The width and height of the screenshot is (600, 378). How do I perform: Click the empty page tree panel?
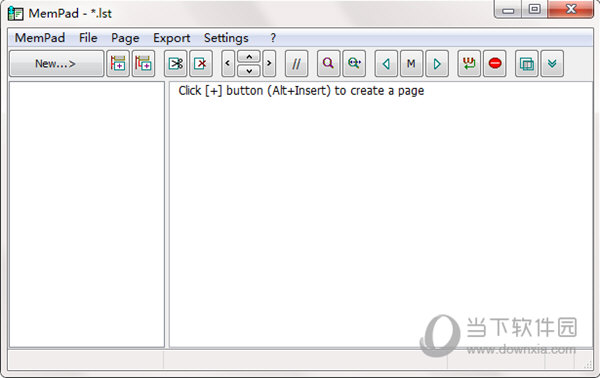click(87, 214)
